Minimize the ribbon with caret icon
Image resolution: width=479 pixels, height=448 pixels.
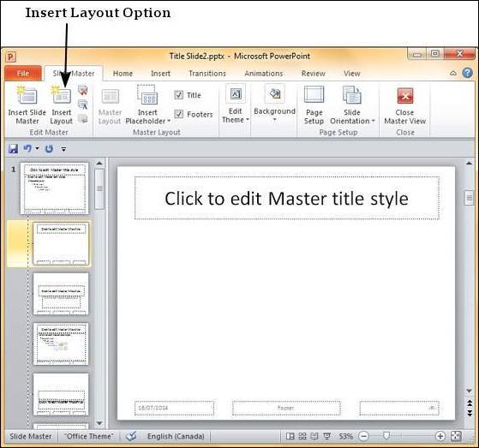tap(453, 73)
